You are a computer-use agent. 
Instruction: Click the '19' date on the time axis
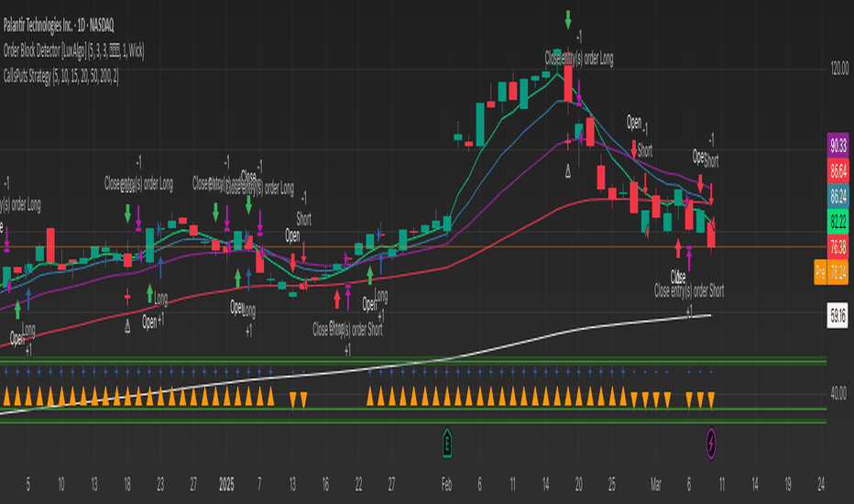click(x=787, y=484)
